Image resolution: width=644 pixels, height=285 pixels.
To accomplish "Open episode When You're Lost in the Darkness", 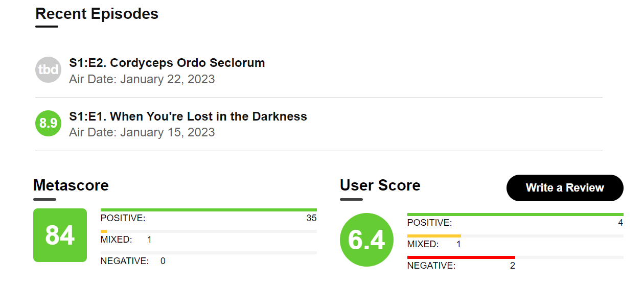I will pyautogui.click(x=188, y=116).
